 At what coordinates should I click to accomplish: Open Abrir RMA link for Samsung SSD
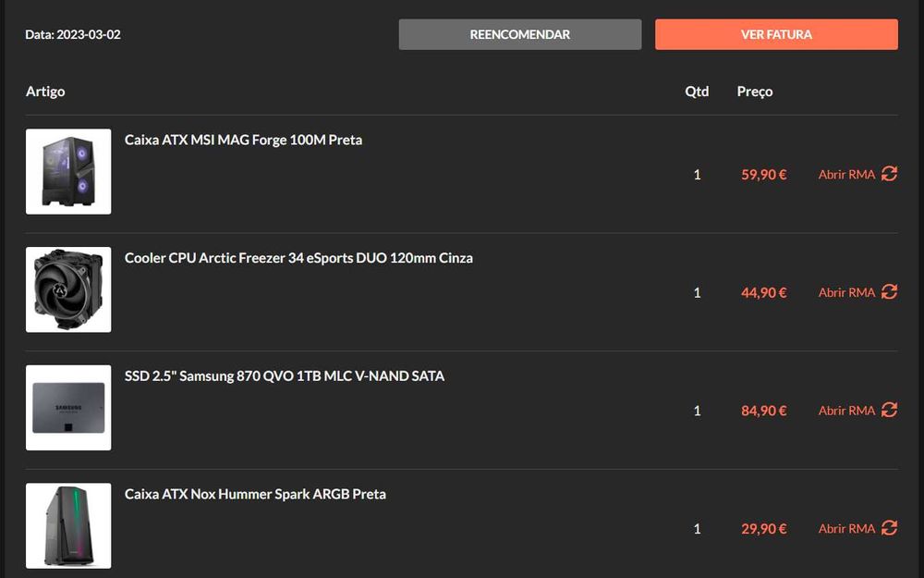(846, 411)
